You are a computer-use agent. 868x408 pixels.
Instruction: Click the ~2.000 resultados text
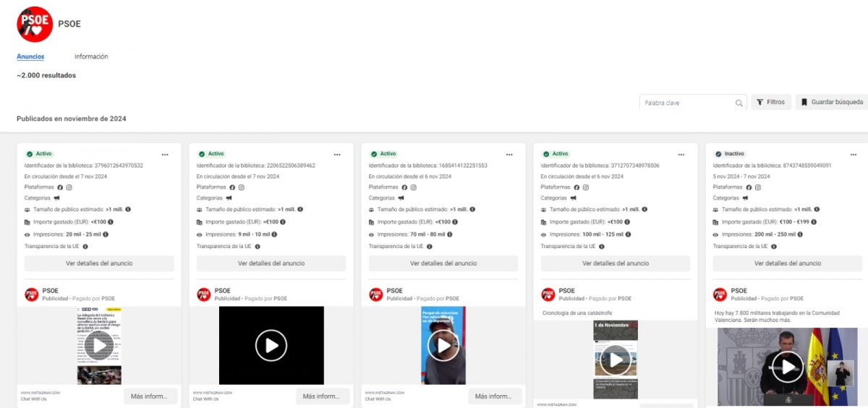[46, 75]
